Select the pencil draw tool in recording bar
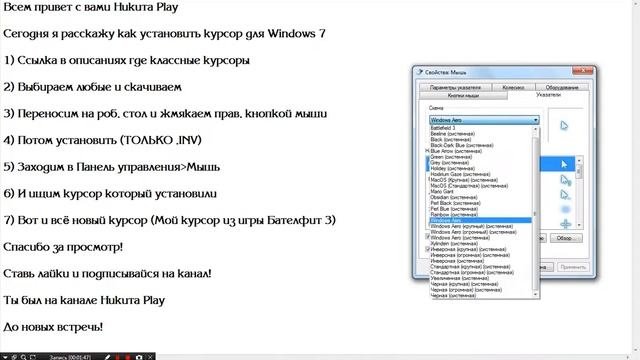This screenshot has width=640, height=360. (108, 357)
